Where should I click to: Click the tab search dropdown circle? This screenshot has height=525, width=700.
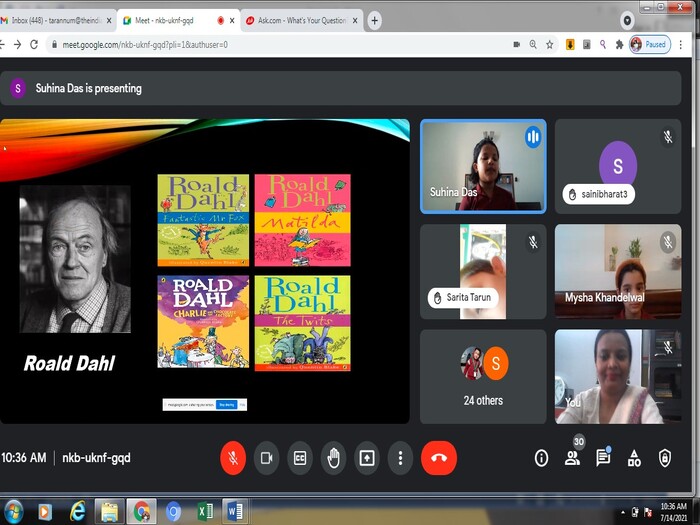point(627,21)
